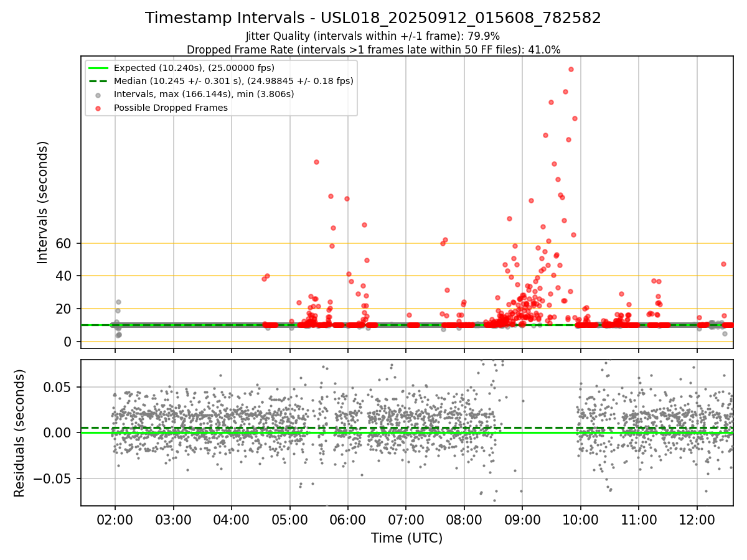747x560 pixels.
Task: Click the plot title 'Timestamp Intervals - USL018_20250912_015608_782582'
Action: (374, 18)
